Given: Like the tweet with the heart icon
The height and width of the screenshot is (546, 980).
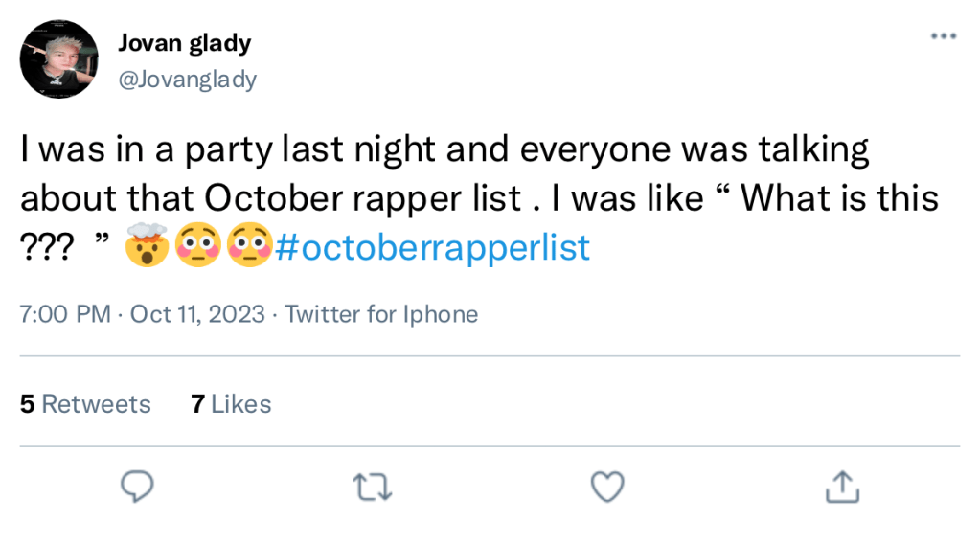Looking at the screenshot, I should 606,489.
